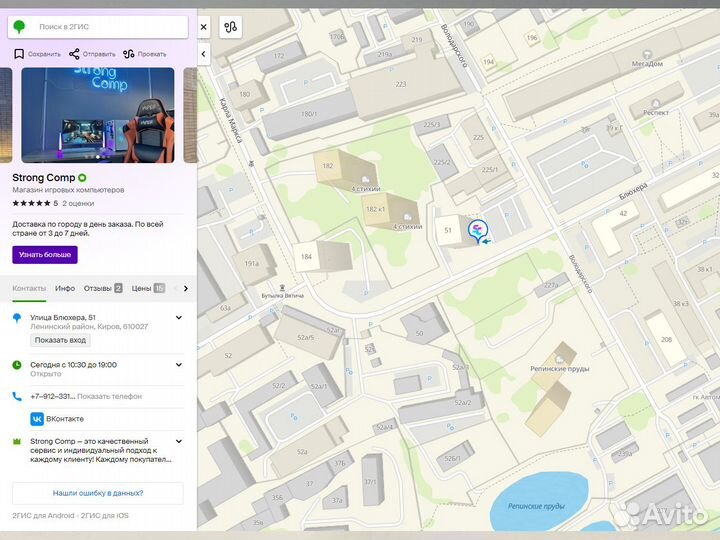Expand working hours schedule chevron
Image resolution: width=720 pixels, height=540 pixels.
[x=179, y=365]
